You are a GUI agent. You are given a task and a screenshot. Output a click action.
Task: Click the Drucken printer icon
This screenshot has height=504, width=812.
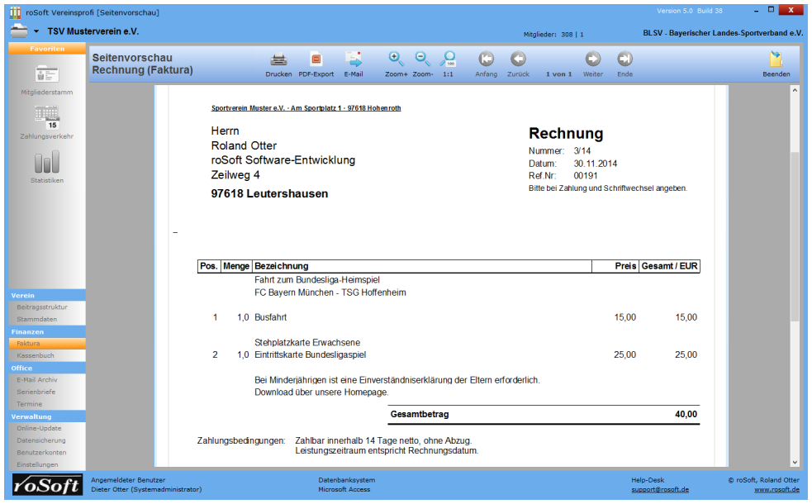(x=278, y=59)
